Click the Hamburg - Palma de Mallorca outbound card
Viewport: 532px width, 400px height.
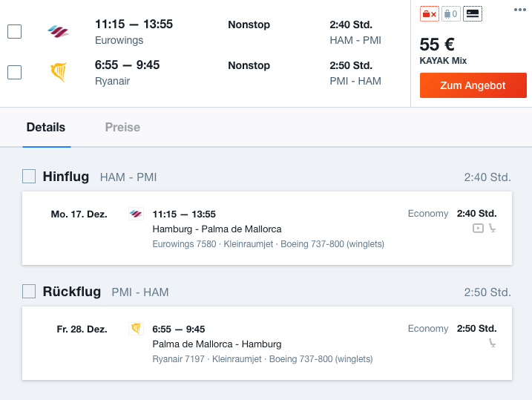(x=267, y=228)
